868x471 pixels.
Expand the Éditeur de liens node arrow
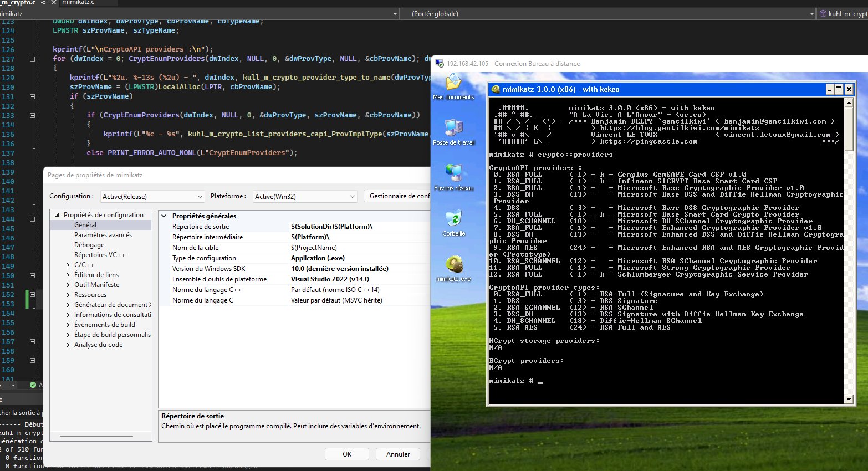(68, 275)
